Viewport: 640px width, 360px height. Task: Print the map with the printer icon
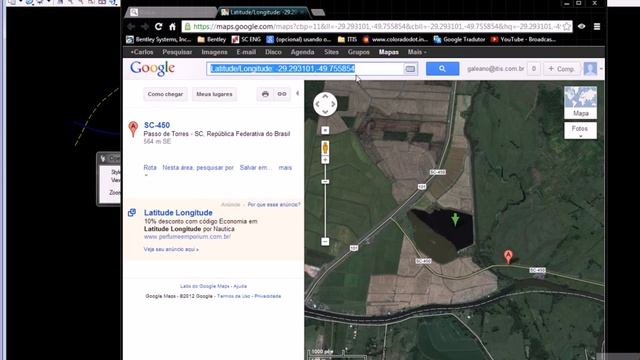[x=265, y=94]
